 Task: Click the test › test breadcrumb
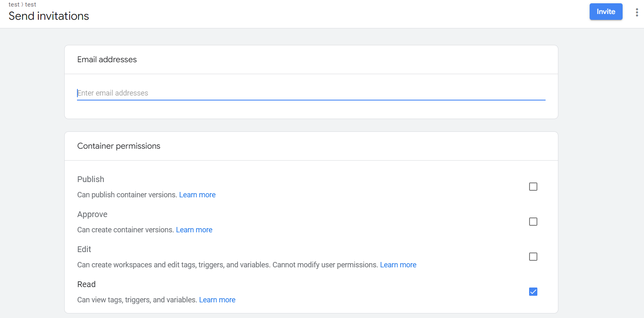[x=22, y=5]
